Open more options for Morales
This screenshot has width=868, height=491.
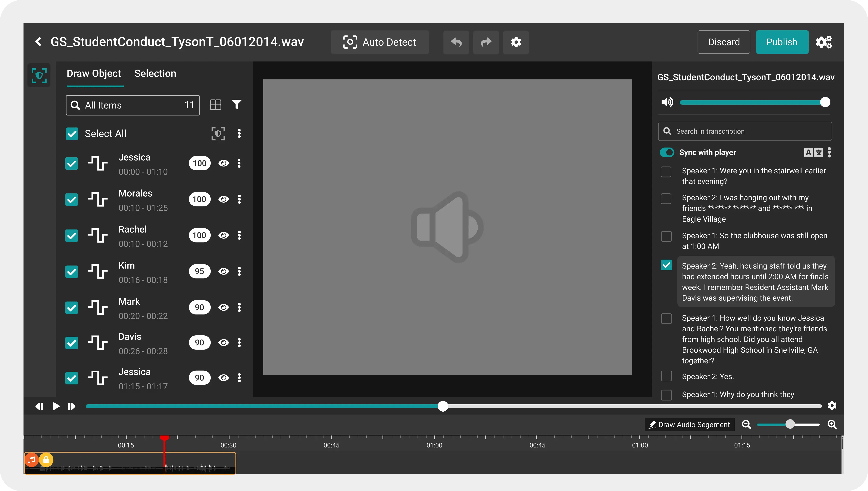point(239,199)
